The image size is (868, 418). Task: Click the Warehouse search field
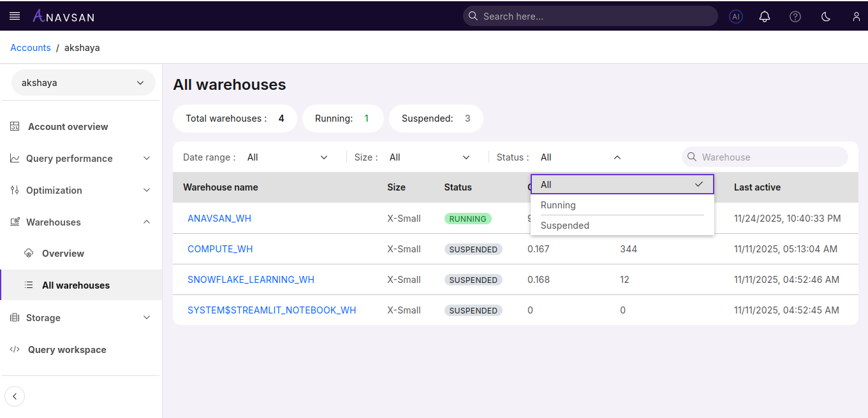coord(772,157)
